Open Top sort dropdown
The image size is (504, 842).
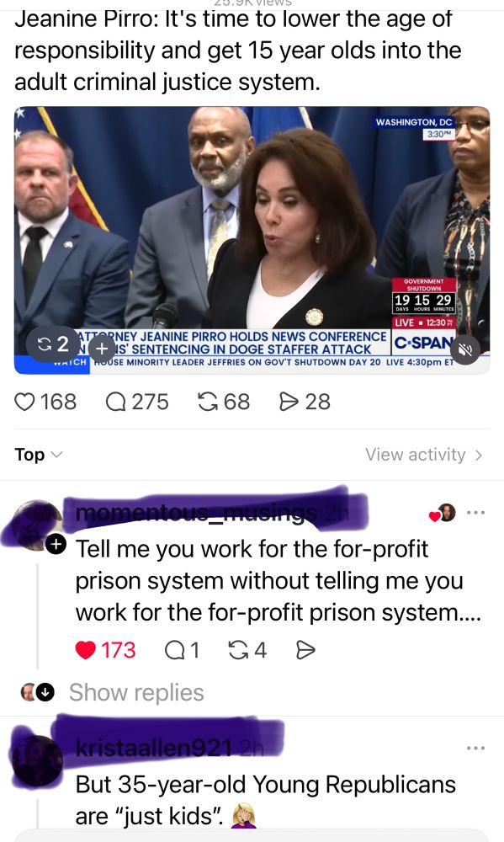pos(39,455)
